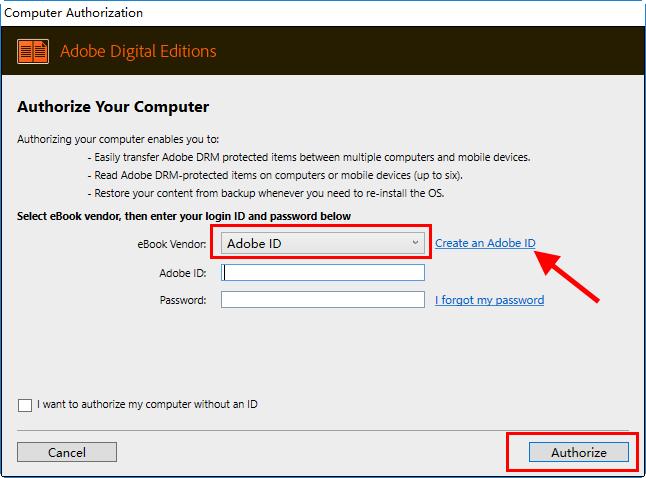Focus the Adobe ID text field

[323, 272]
